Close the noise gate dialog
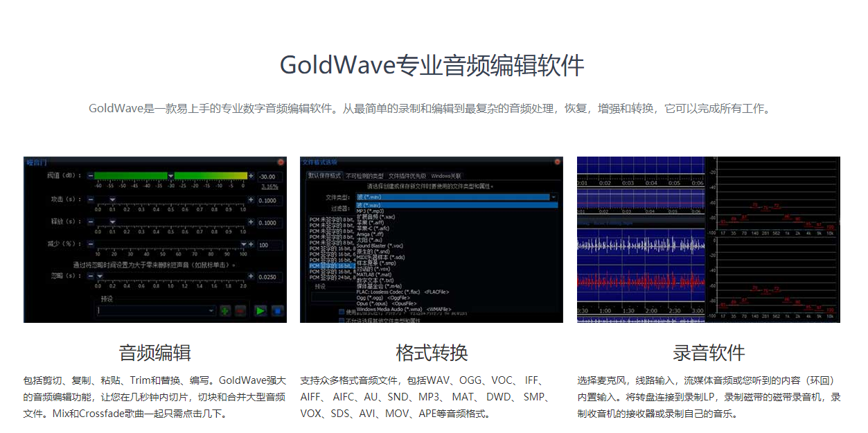 point(281,161)
